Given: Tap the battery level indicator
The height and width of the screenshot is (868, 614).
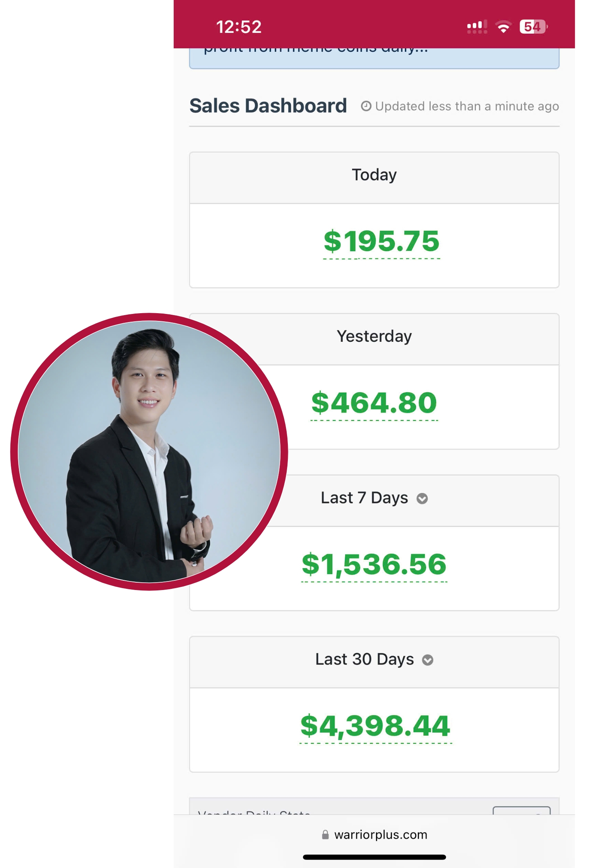Looking at the screenshot, I should pos(533,27).
